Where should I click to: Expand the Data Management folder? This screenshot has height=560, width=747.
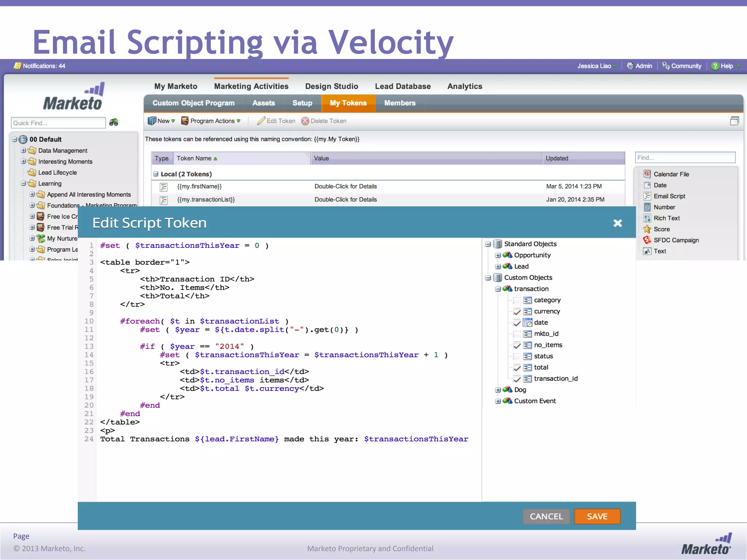[x=23, y=150]
